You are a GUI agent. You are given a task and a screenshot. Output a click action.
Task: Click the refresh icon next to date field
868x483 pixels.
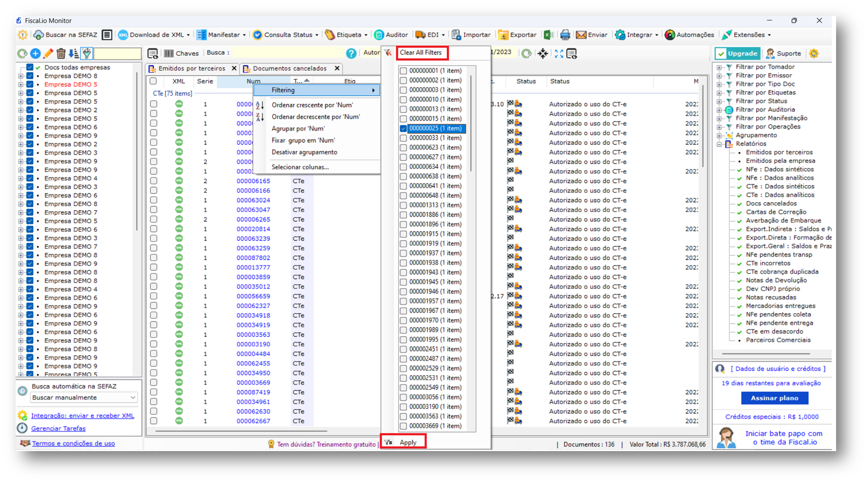[x=526, y=54]
